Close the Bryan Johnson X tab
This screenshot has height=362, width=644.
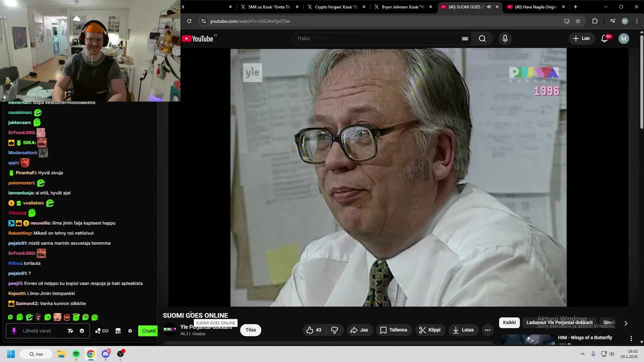coord(431,7)
